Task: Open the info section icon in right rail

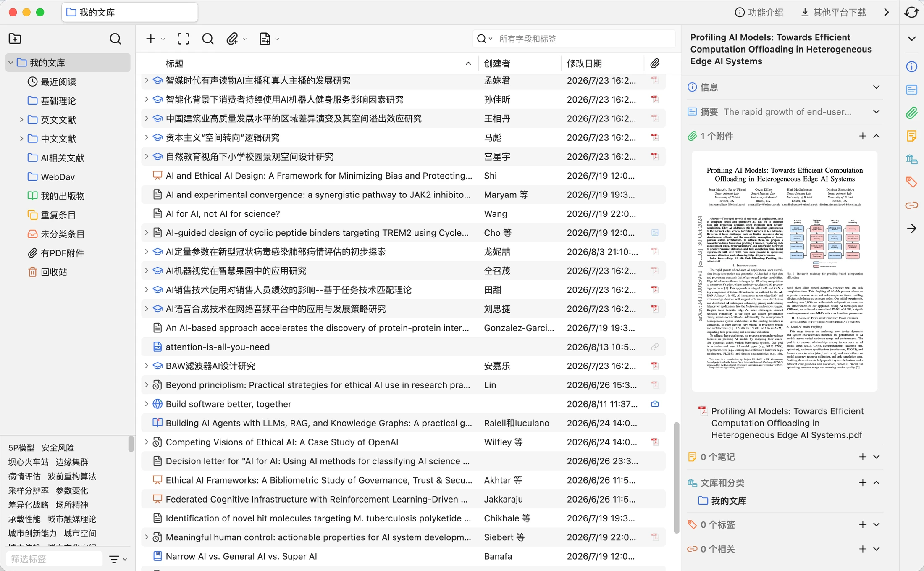Action: [x=911, y=66]
